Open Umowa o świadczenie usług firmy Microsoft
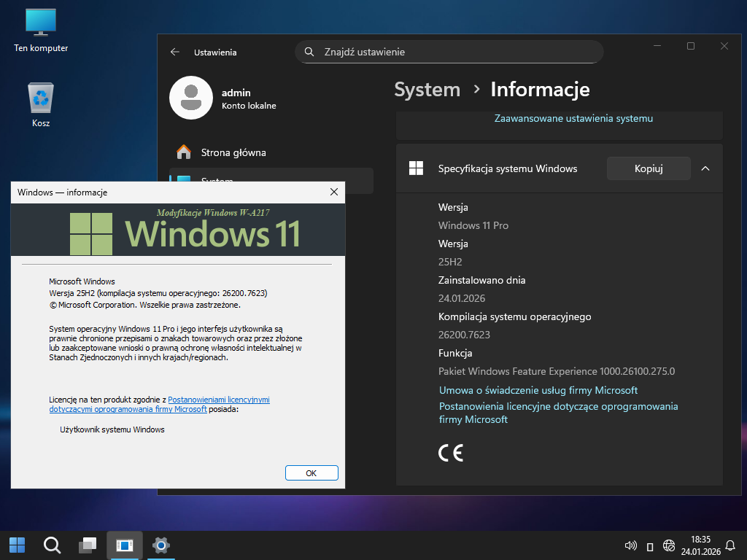747x560 pixels. click(538, 390)
